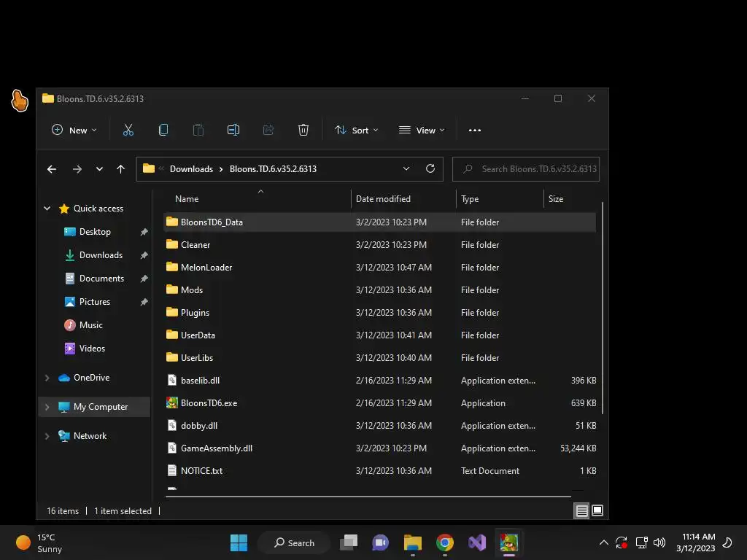Open the View dropdown menu

click(422, 130)
